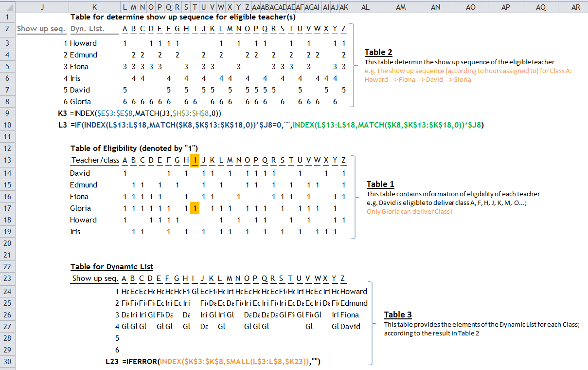
Task: Click the 'Table 3' heading label
Action: coord(398,314)
